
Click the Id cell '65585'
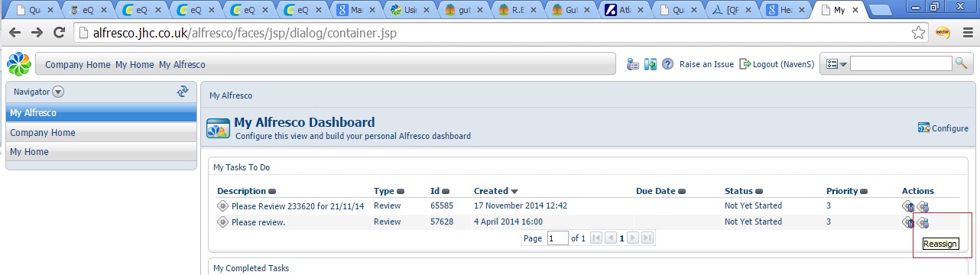click(442, 205)
